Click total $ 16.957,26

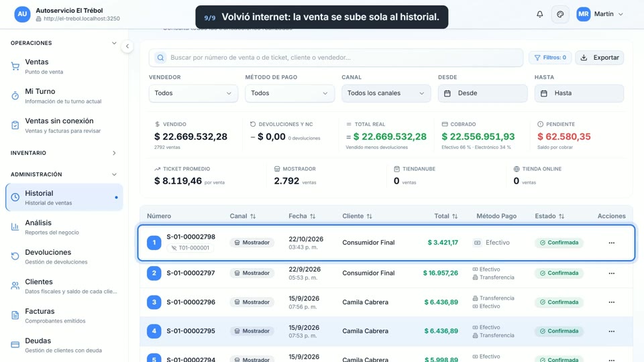pyautogui.click(x=440, y=273)
